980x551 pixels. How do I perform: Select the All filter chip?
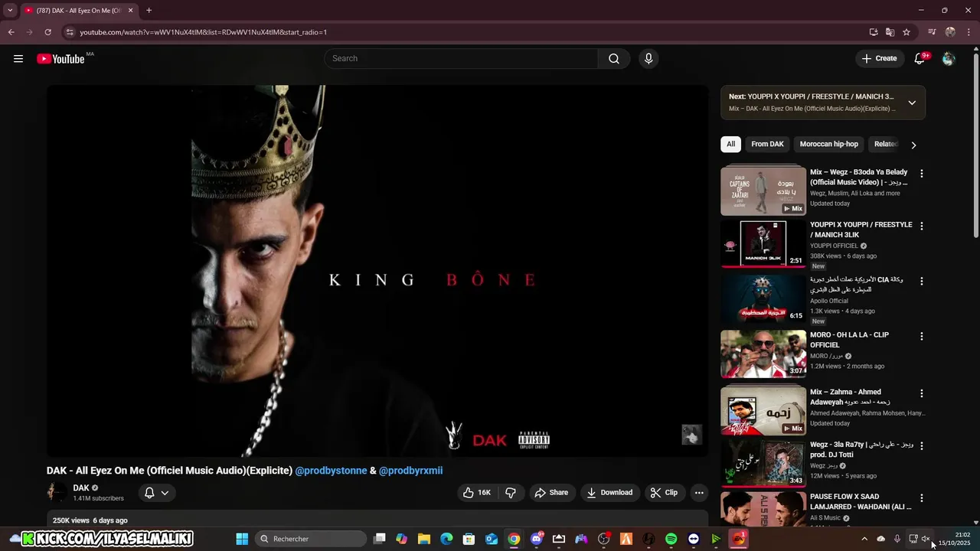coord(730,144)
